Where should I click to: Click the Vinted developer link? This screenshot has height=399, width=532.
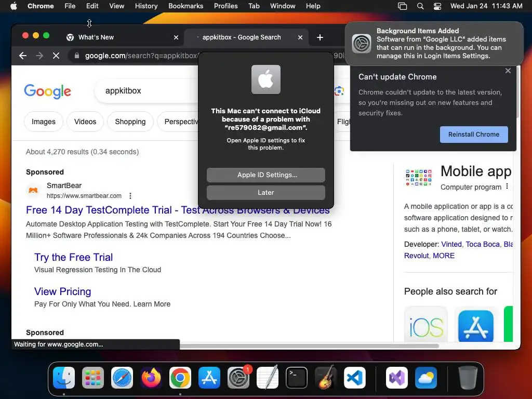pos(451,244)
